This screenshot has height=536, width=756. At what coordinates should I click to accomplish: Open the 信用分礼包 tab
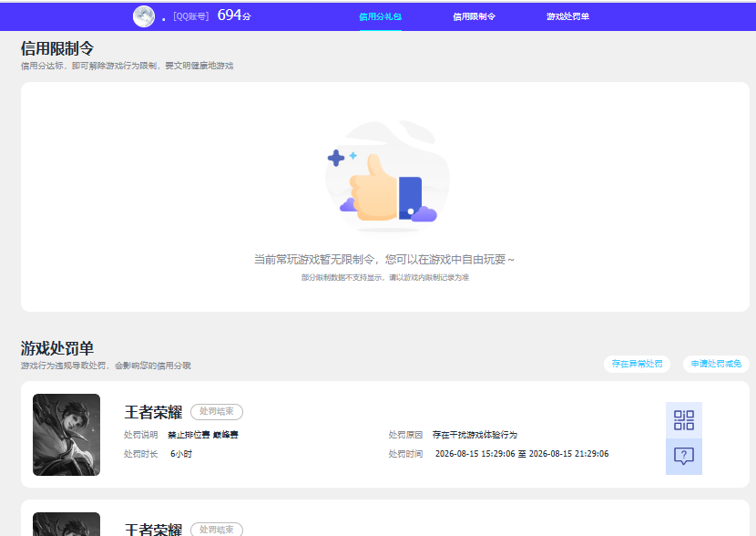pyautogui.click(x=381, y=17)
